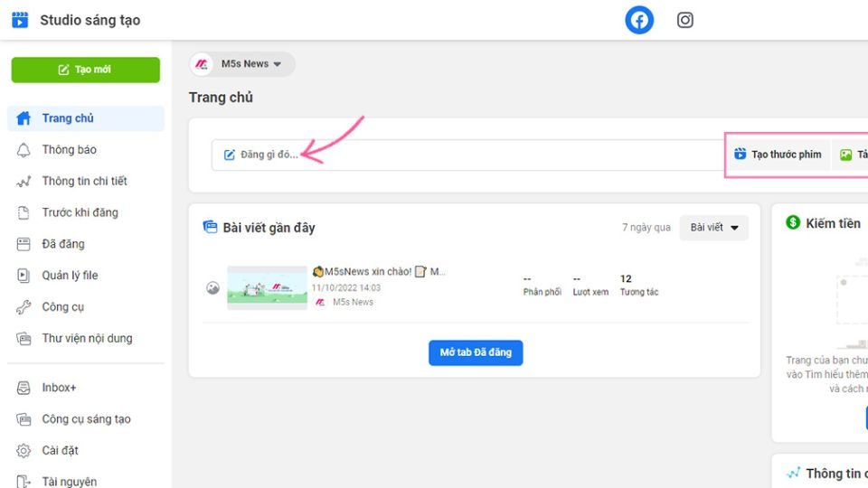868x488 pixels.
Task: Change the 7 ngày qua period
Action: coord(646,228)
